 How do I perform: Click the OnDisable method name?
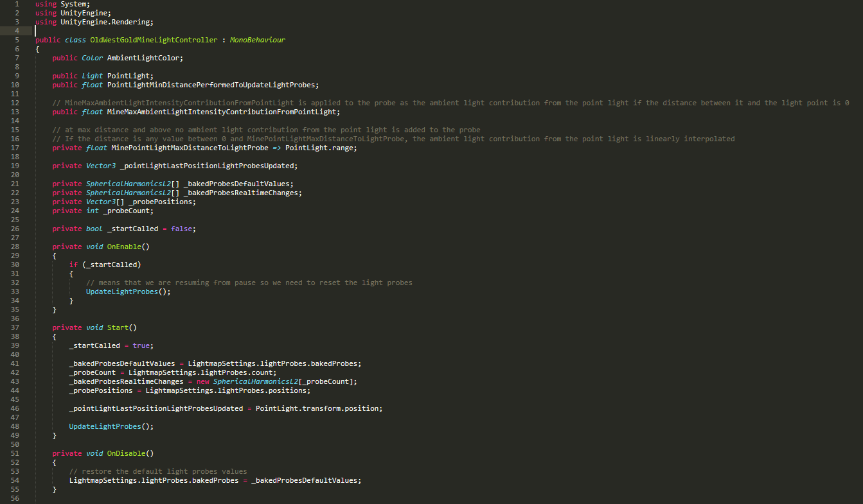[x=126, y=453]
